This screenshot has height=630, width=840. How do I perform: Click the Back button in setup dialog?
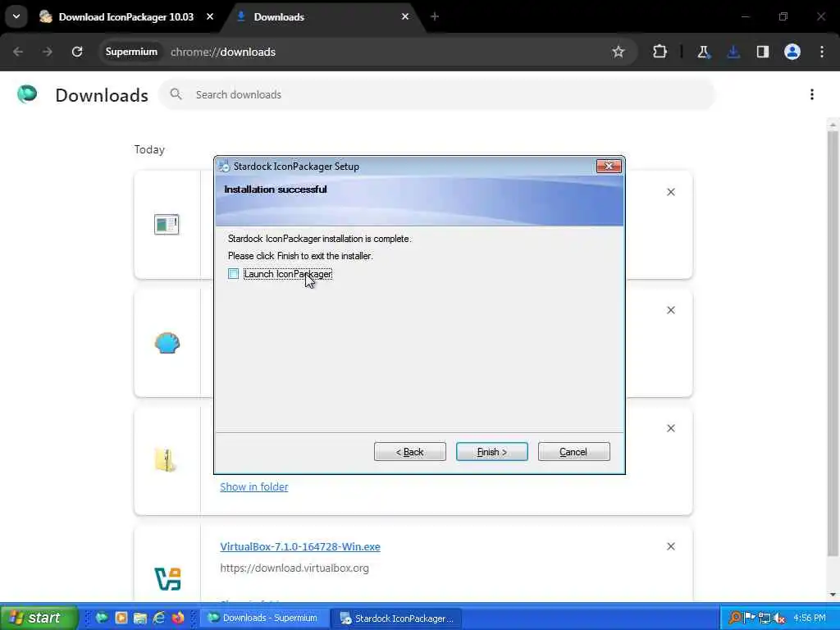(410, 452)
